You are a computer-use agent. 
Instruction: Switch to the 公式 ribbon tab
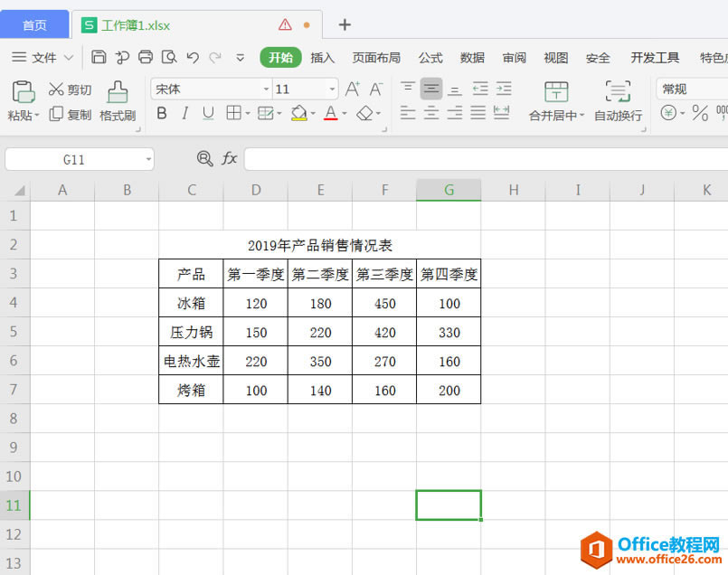coord(430,58)
